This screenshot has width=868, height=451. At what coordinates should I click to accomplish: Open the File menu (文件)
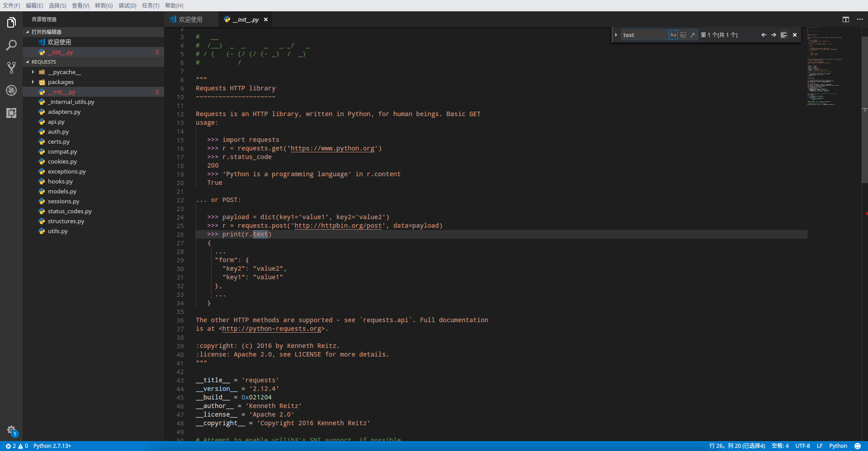[11, 5]
